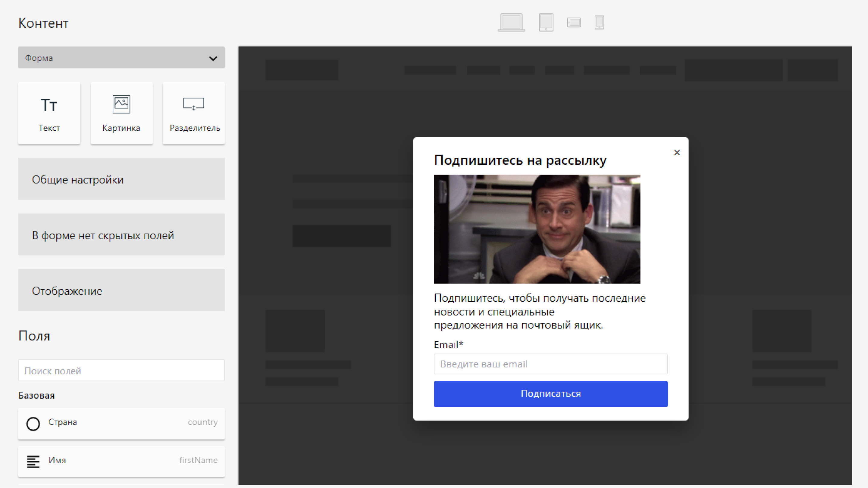
Task: Switch preview to tablet portrait view
Action: click(x=546, y=22)
